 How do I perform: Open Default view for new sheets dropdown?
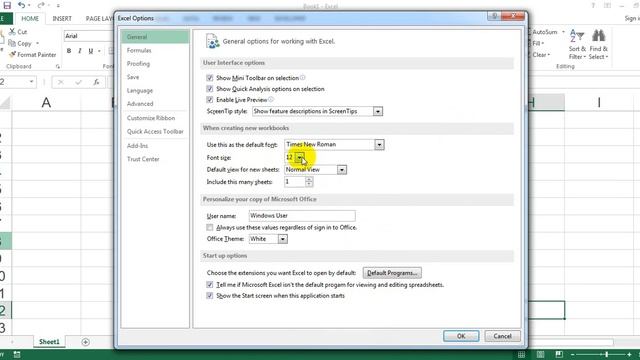pyautogui.click(x=342, y=170)
